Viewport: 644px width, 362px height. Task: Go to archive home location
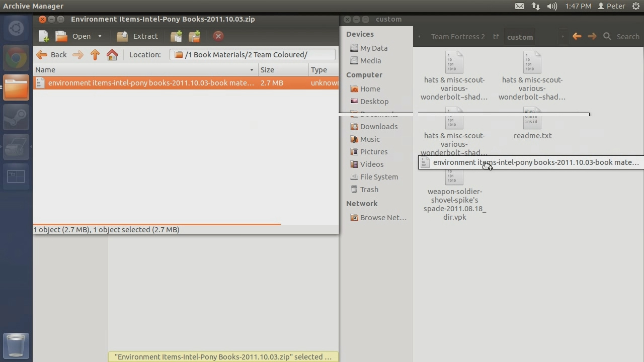tap(112, 55)
